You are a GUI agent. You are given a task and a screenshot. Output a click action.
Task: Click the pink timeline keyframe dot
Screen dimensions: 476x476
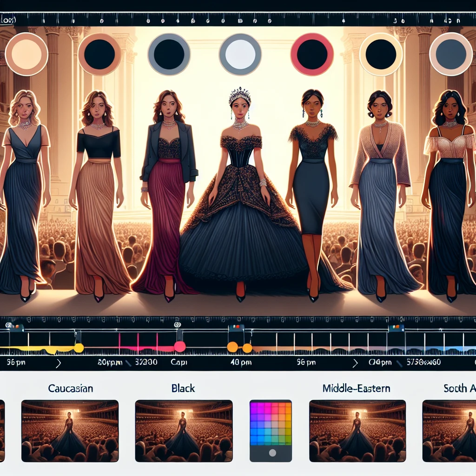click(180, 346)
